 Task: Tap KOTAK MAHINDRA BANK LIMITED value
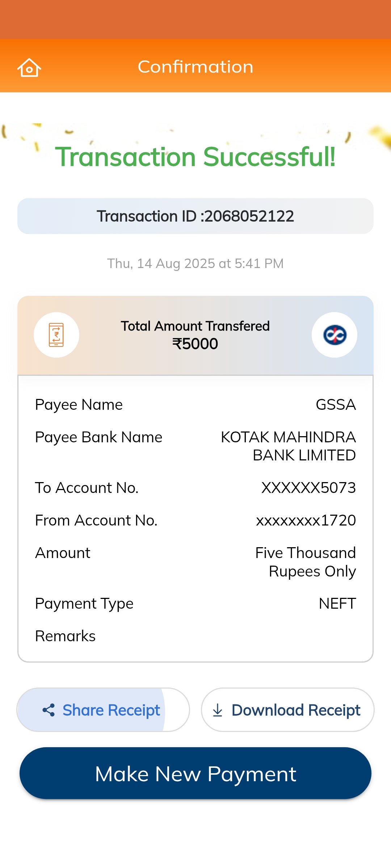click(x=289, y=446)
